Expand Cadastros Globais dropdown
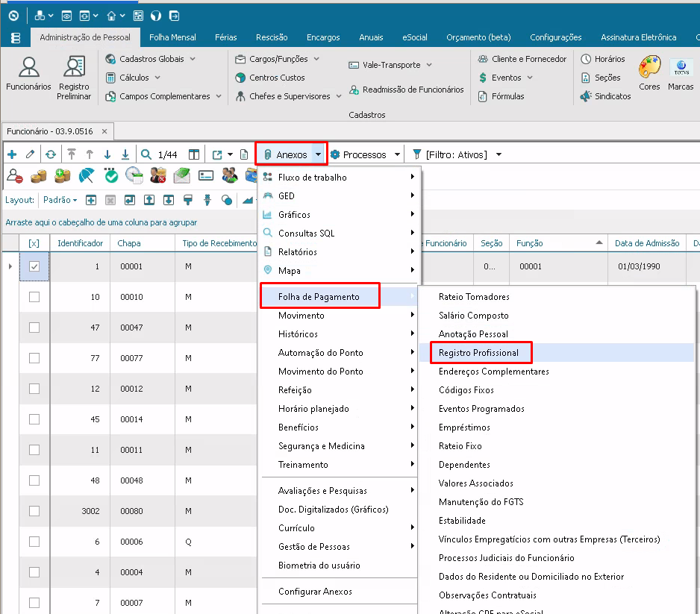 tap(193, 59)
